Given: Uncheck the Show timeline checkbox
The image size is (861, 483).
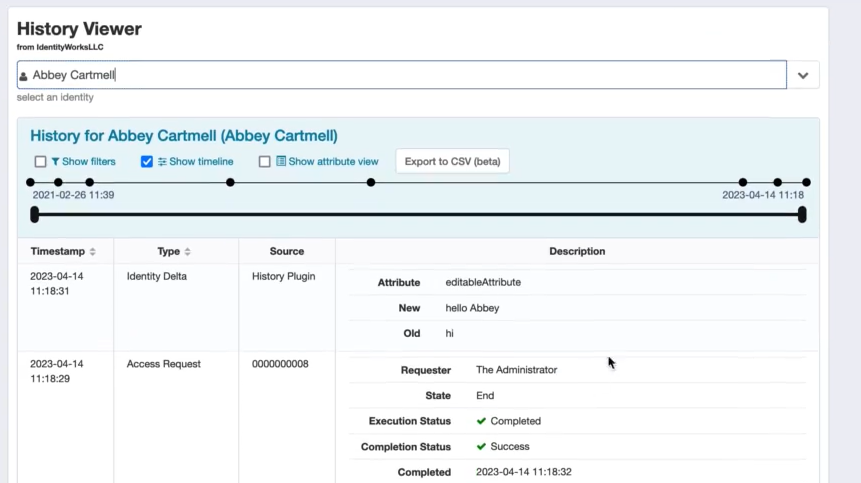Looking at the screenshot, I should (x=147, y=162).
